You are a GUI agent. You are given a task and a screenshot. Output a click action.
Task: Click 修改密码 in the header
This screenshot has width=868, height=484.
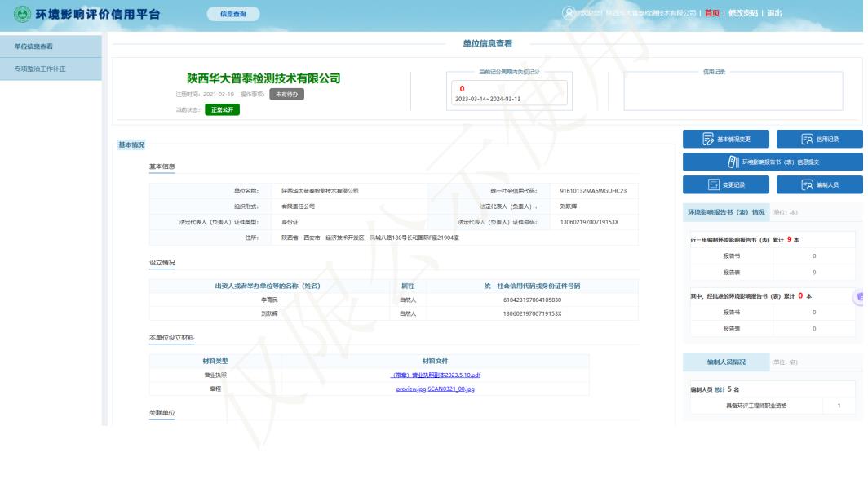pos(743,13)
